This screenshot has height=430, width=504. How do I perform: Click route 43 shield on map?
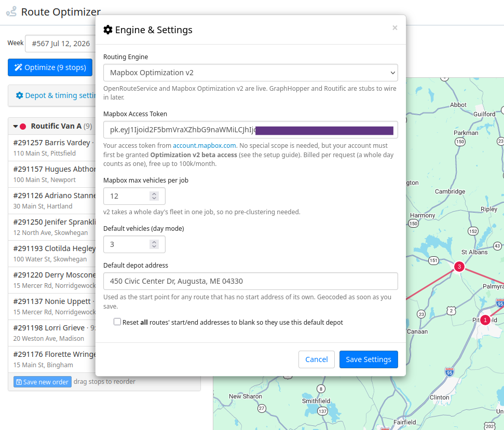(x=497, y=246)
